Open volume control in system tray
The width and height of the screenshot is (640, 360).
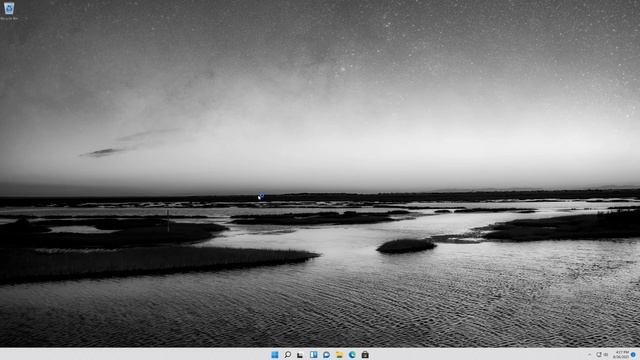606,355
